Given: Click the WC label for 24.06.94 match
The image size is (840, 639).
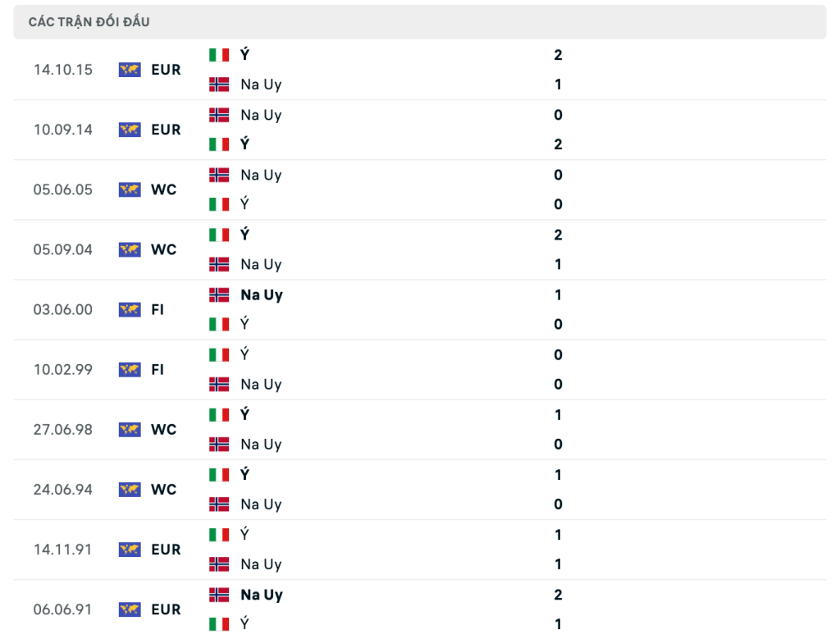Looking at the screenshot, I should point(164,490).
